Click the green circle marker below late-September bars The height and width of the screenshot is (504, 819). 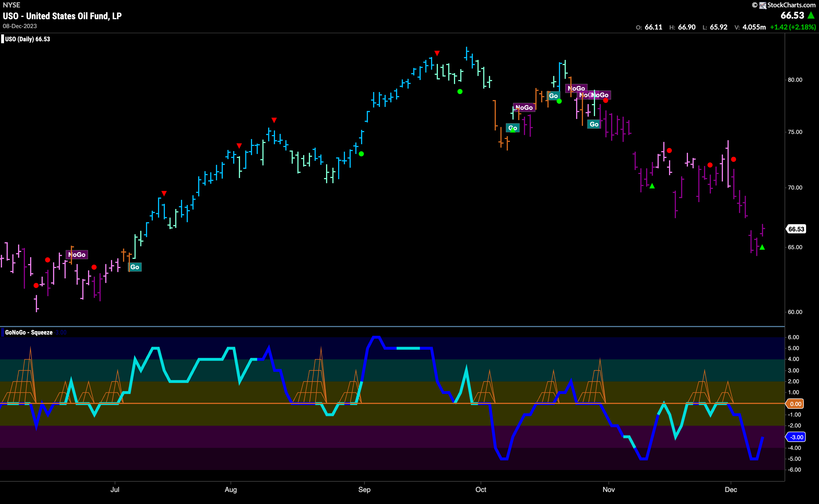pyautogui.click(x=460, y=91)
